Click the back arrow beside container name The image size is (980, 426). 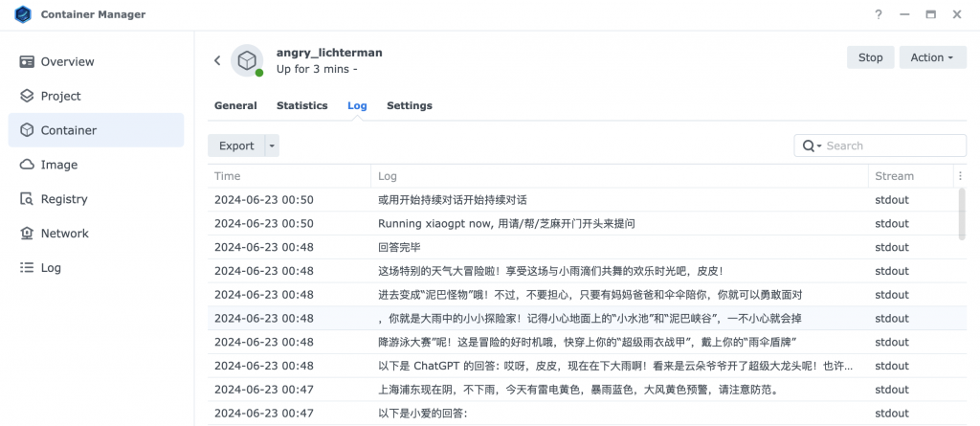[x=217, y=60]
